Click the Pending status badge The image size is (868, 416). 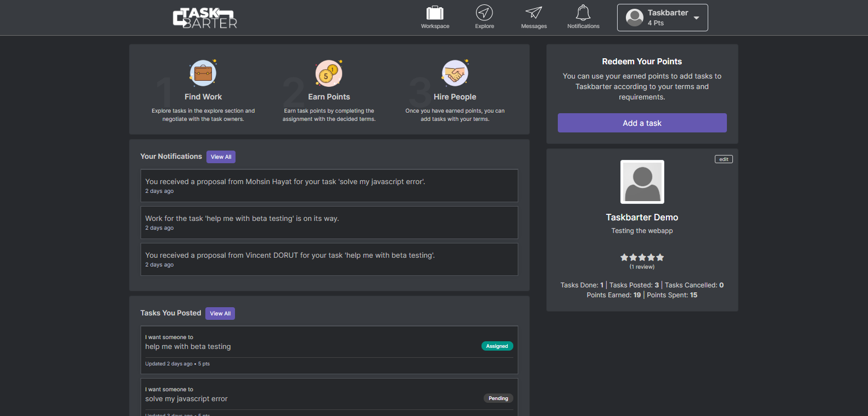coord(499,398)
